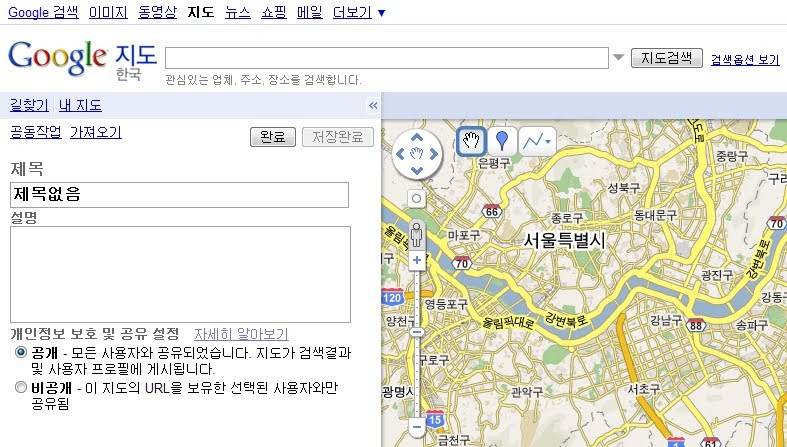Click the 관악구 label on map
Viewport: 787px width, 447px height.
tap(527, 392)
